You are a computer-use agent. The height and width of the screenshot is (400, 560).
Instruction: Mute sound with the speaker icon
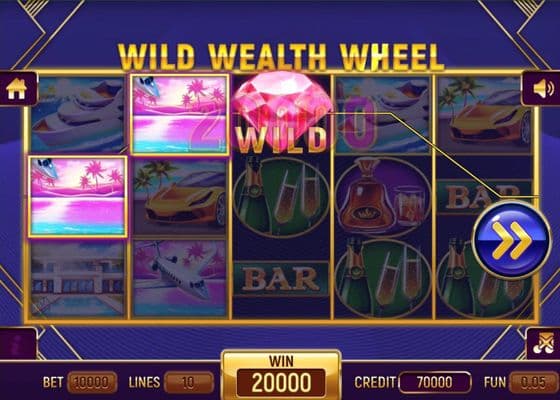pyautogui.click(x=541, y=89)
